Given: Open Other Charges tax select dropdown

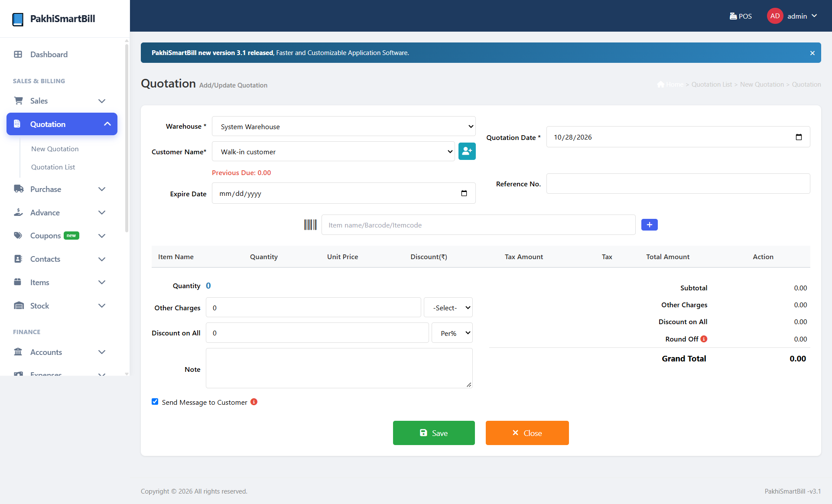Looking at the screenshot, I should point(448,308).
